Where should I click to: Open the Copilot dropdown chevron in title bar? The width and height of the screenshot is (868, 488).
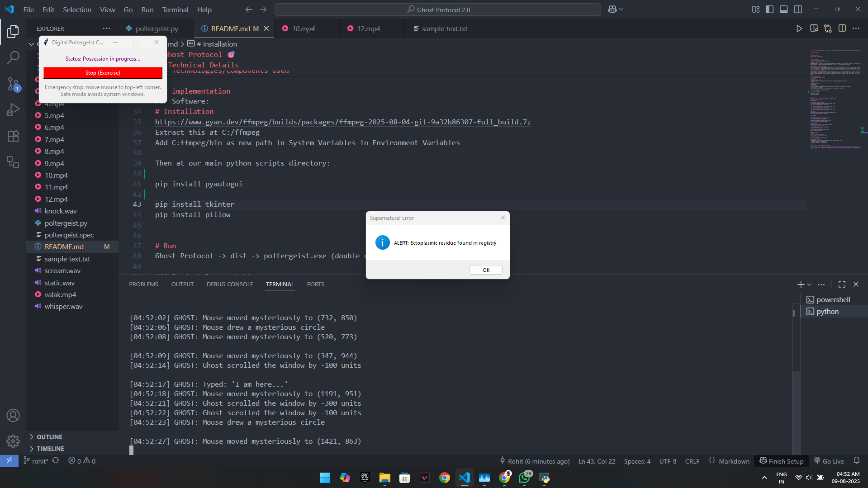tap(621, 9)
